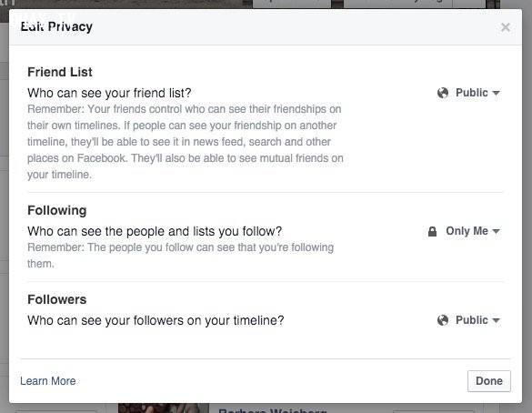
Task: Click the profile thumbnail below the dialog
Action: click(164, 408)
